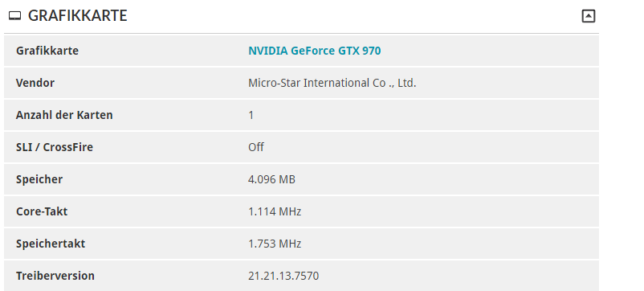Screen dimensions: 644x291
Task: Collapse the Grafikkarte section with arrow icon
Action: pos(588,16)
